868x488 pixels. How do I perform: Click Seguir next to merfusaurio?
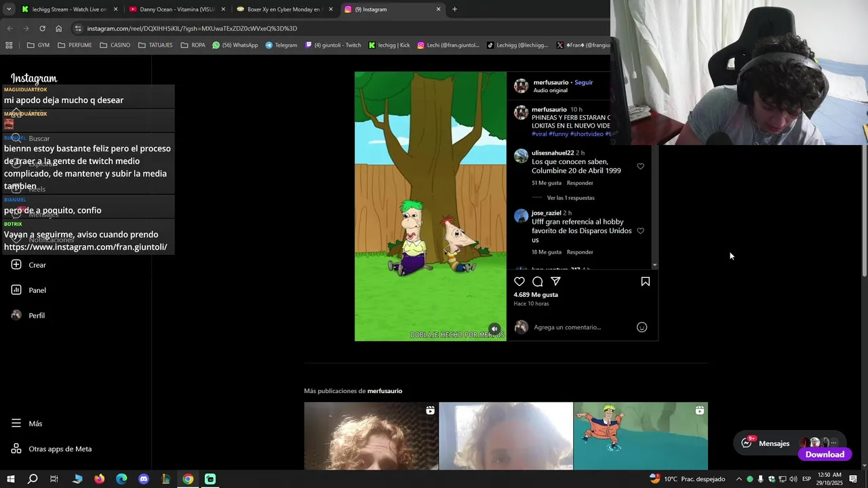click(583, 82)
